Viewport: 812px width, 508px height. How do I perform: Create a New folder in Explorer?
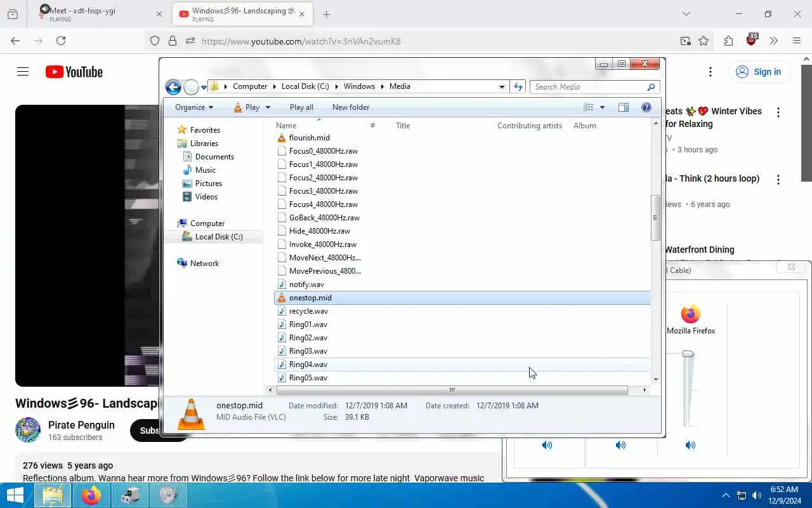pos(351,107)
